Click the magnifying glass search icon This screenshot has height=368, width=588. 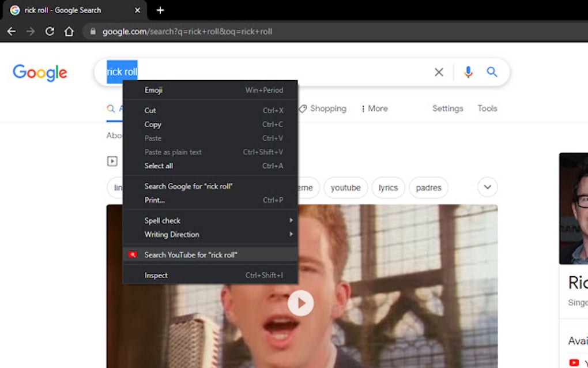(491, 72)
